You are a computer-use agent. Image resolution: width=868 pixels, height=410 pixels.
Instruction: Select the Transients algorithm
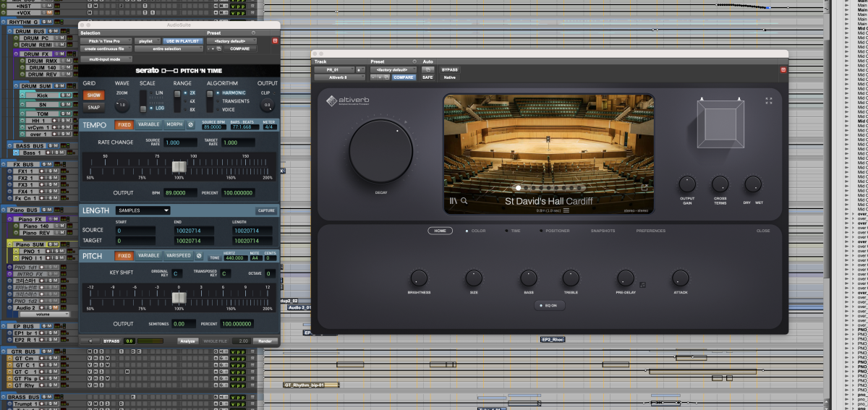click(x=233, y=101)
